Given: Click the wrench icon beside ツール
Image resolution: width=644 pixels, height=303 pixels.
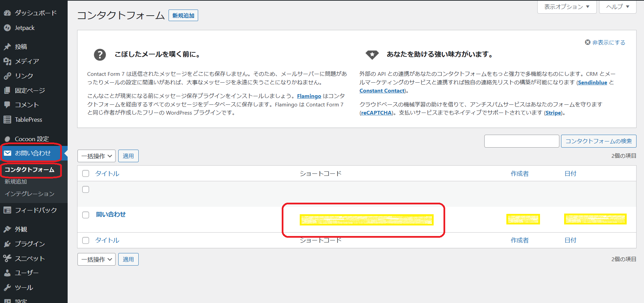Looking at the screenshot, I should point(7,287).
